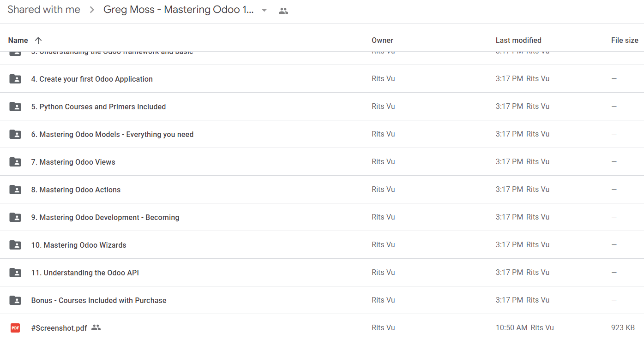Select folder 5. Python Courses and Primers Included
Screen dimensions: 644x339
pyautogui.click(x=98, y=107)
